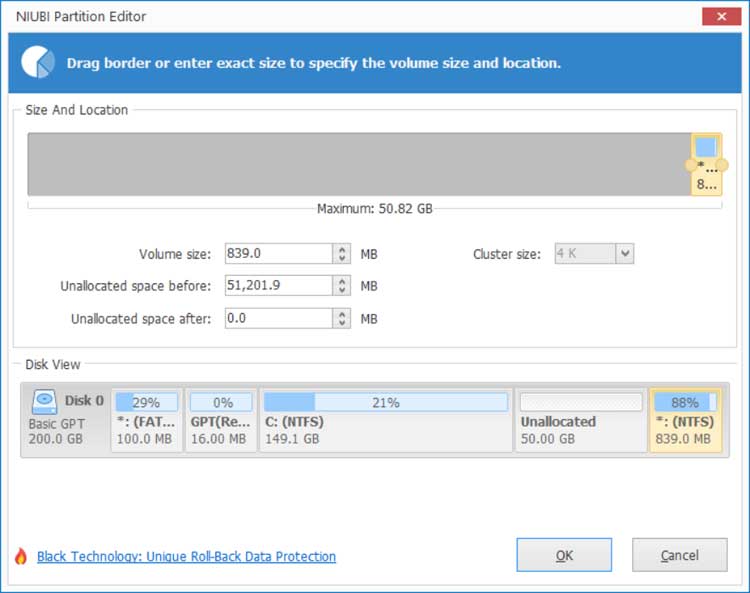Click the Disk View section title

click(53, 364)
